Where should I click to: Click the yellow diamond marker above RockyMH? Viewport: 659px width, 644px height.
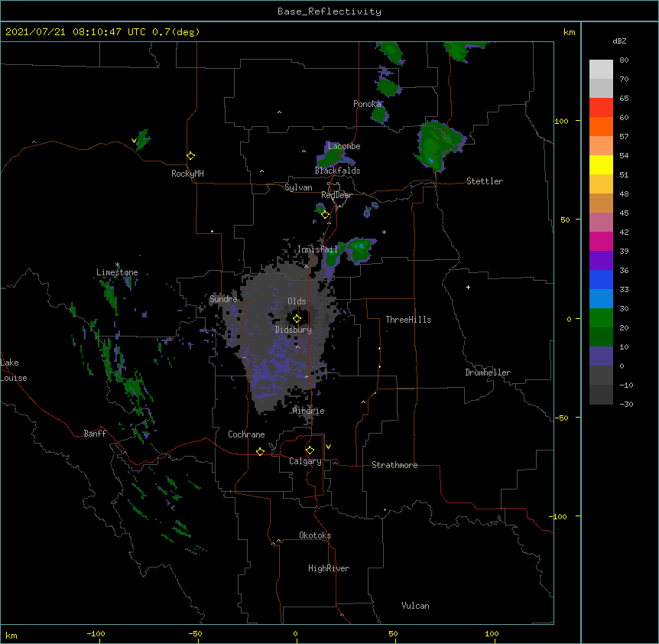190,155
